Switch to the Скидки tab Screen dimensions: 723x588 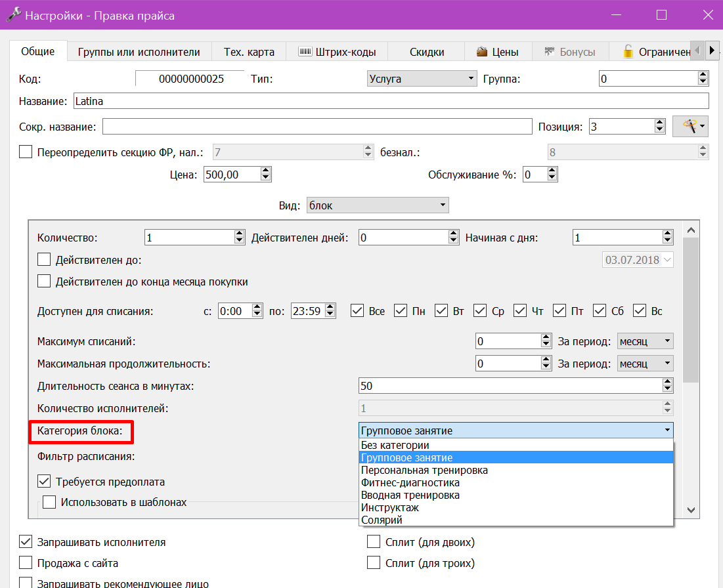[x=427, y=52]
